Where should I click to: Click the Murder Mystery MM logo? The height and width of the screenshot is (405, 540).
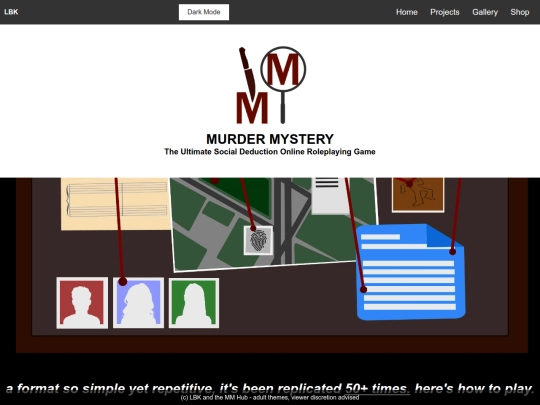pyautogui.click(x=271, y=85)
